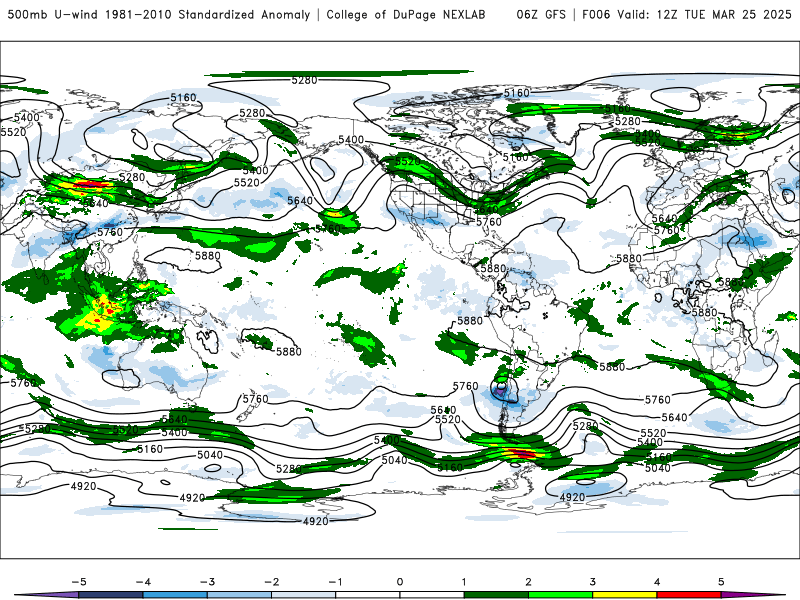Click the 4 label on the color scale
Viewport: 800px width, 600px height.
(657, 582)
